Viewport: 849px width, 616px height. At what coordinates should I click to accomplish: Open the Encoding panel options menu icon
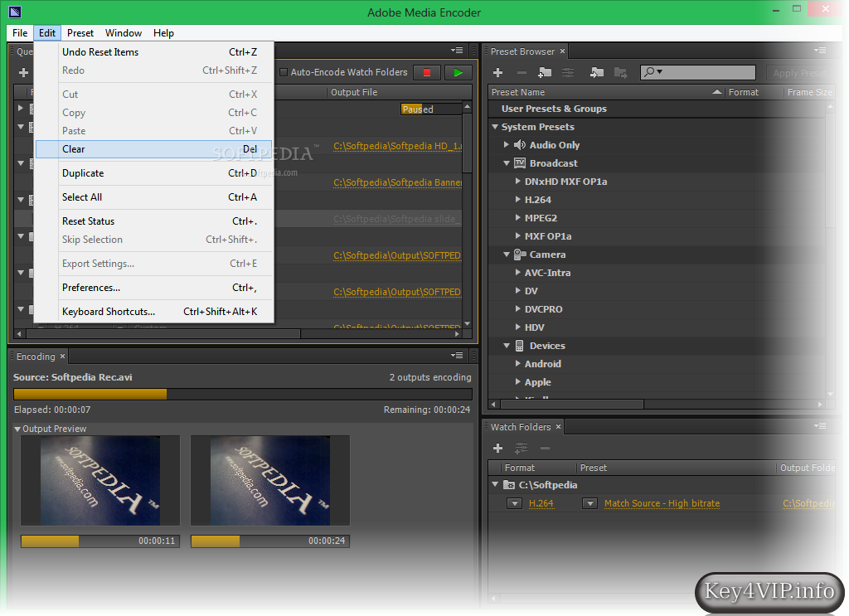click(457, 356)
